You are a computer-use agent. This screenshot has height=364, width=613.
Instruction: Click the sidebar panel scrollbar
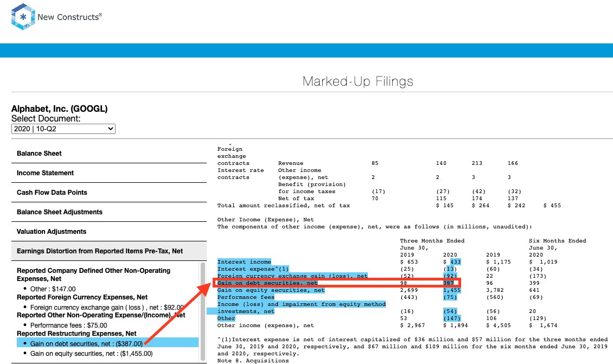(x=202, y=311)
